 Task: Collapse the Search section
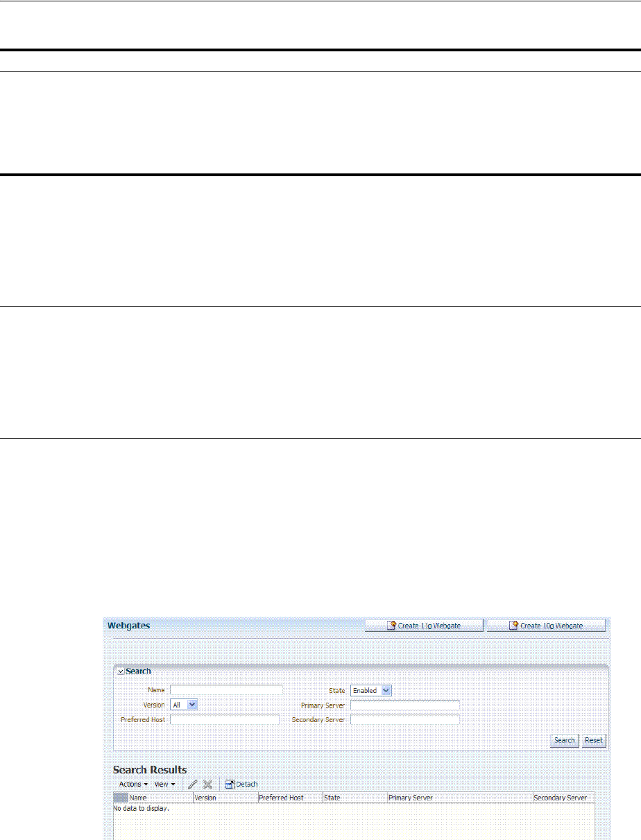tap(120, 671)
